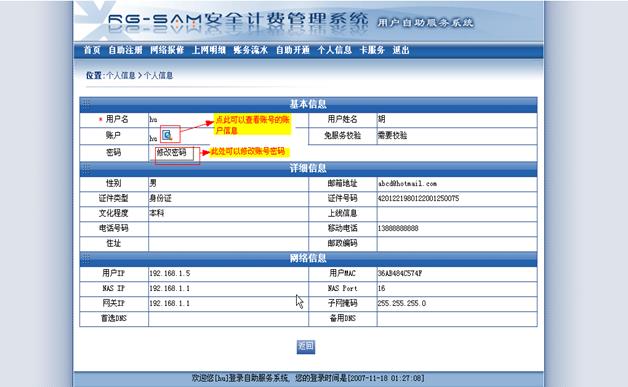
Task: Open the 卡服务 card service menu
Action: [x=372, y=50]
